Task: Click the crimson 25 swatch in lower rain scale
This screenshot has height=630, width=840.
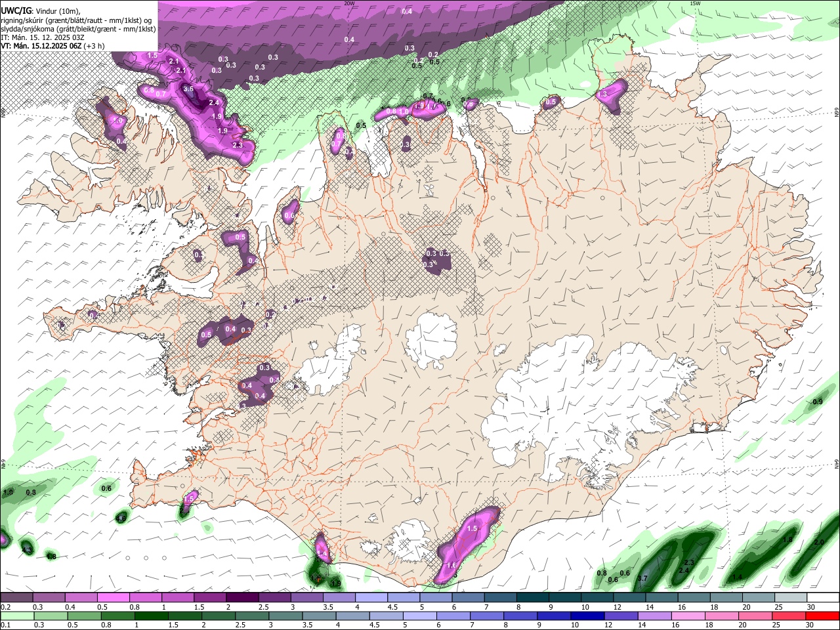Action: (x=789, y=616)
